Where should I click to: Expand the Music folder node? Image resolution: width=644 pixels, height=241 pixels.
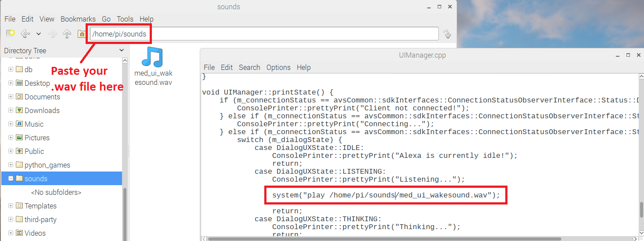tap(11, 124)
